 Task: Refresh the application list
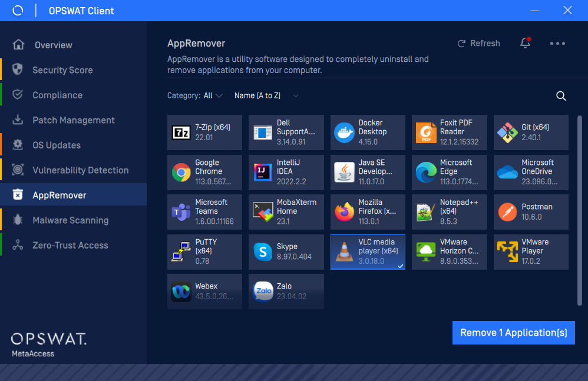click(479, 44)
